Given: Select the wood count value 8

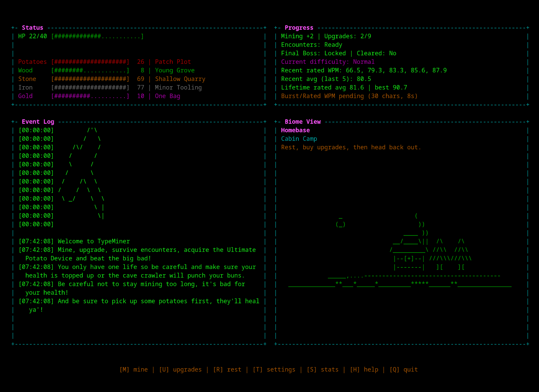Looking at the screenshot, I should [142, 70].
